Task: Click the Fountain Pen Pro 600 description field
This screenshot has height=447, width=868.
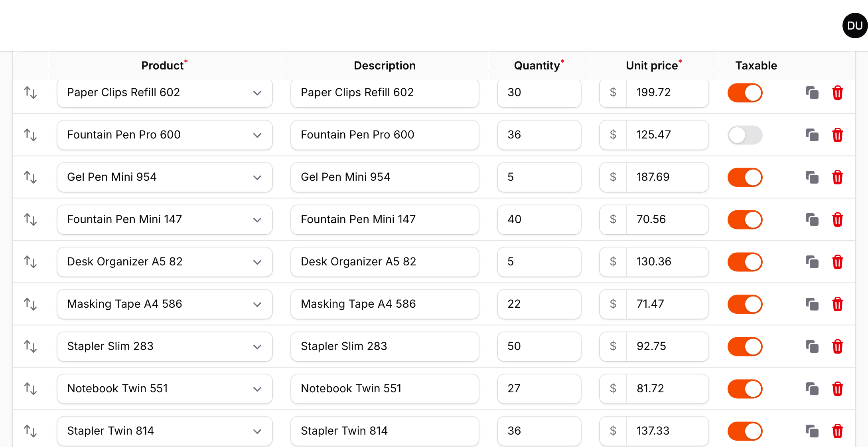Action: point(385,135)
